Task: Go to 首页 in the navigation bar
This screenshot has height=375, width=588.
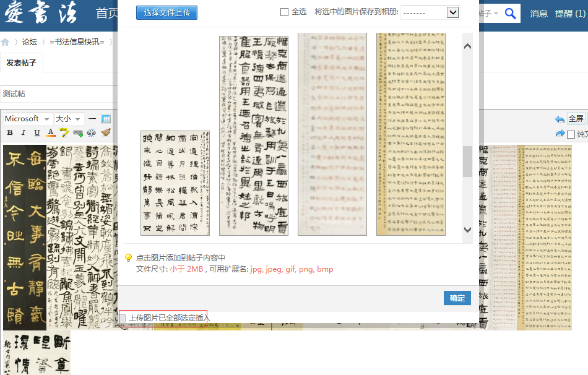Action: tap(107, 13)
